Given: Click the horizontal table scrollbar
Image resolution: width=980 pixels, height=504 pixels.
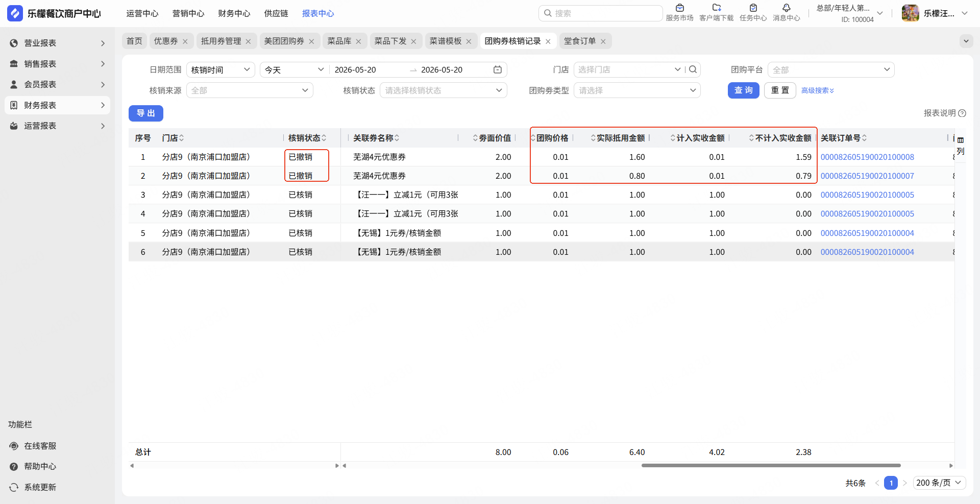Looking at the screenshot, I should click(771, 466).
